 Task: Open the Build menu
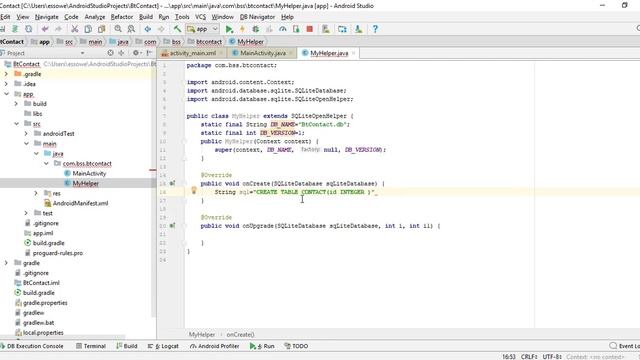point(146,17)
